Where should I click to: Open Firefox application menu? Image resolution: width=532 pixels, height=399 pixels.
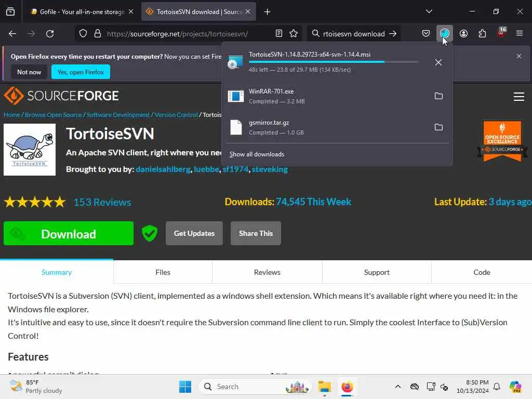pos(520,33)
